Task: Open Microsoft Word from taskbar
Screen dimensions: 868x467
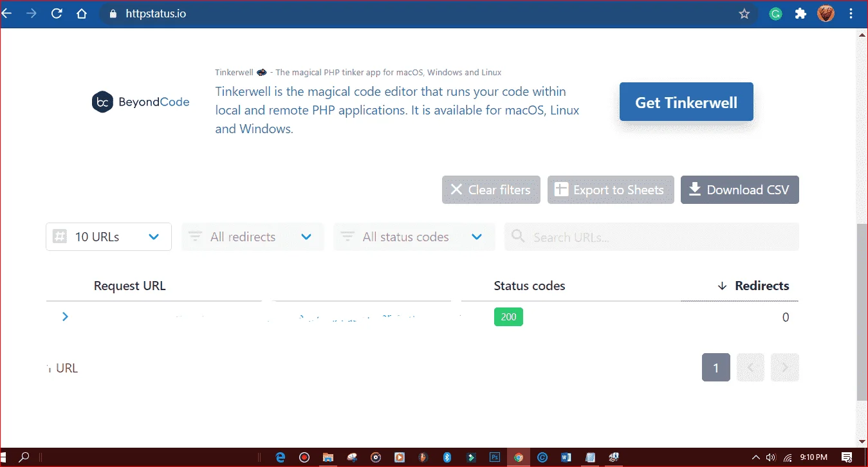Action: (566, 457)
